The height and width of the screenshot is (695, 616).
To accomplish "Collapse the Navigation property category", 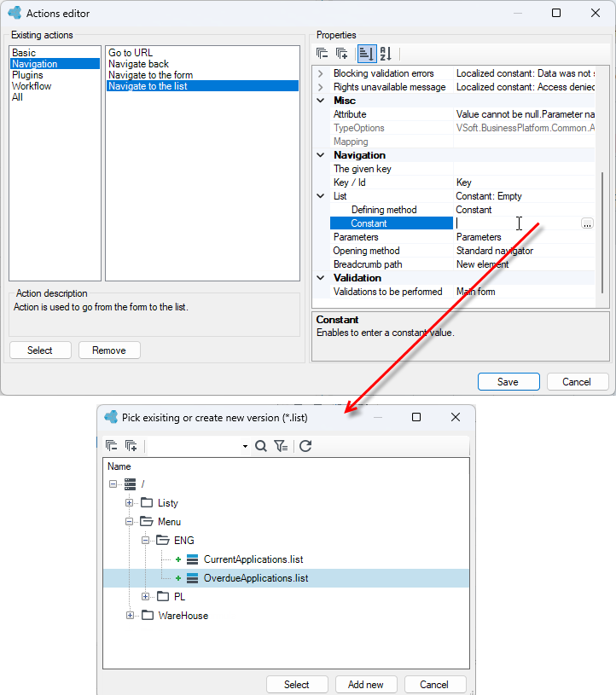I will pos(321,155).
